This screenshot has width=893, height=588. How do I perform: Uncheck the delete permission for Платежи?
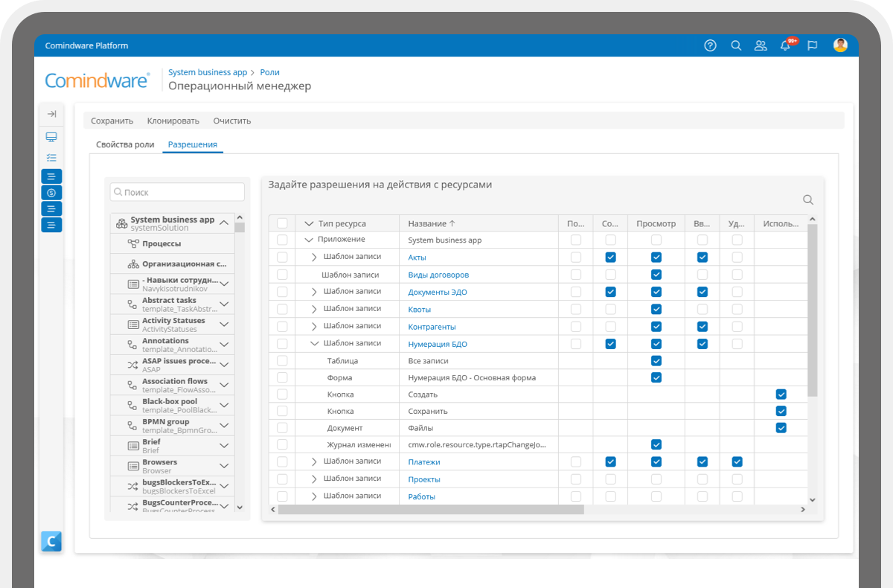(x=737, y=461)
